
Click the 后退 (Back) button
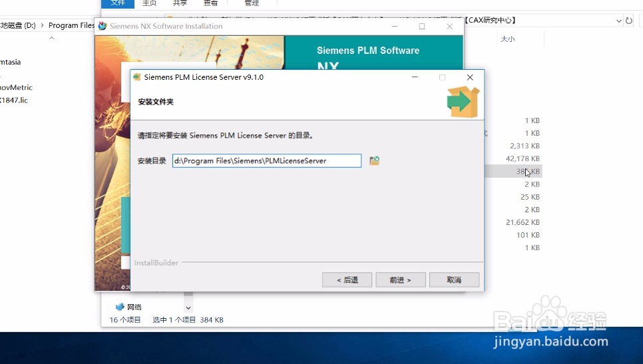click(347, 280)
